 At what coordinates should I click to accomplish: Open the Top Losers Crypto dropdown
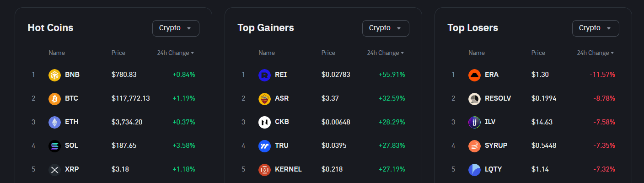coord(596,28)
